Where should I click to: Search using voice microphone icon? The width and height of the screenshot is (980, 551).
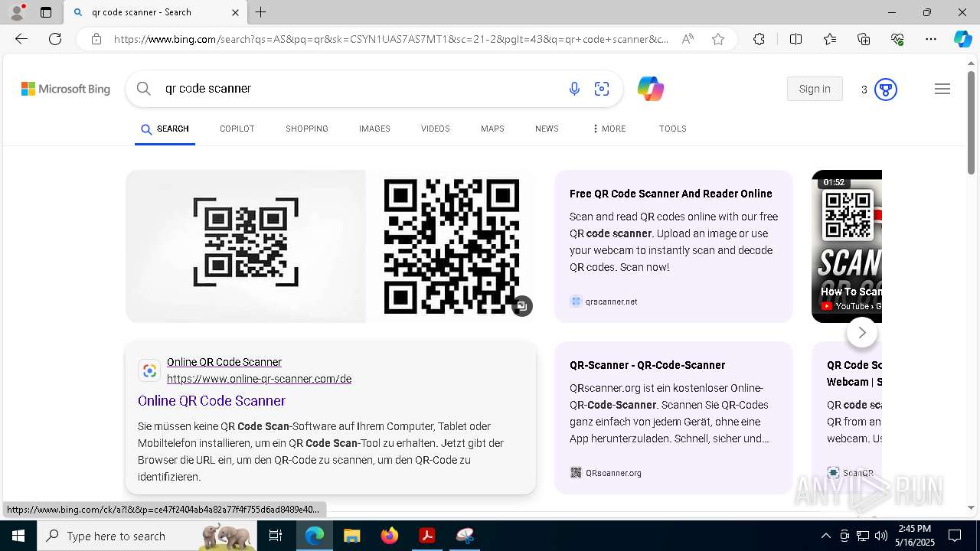click(574, 89)
